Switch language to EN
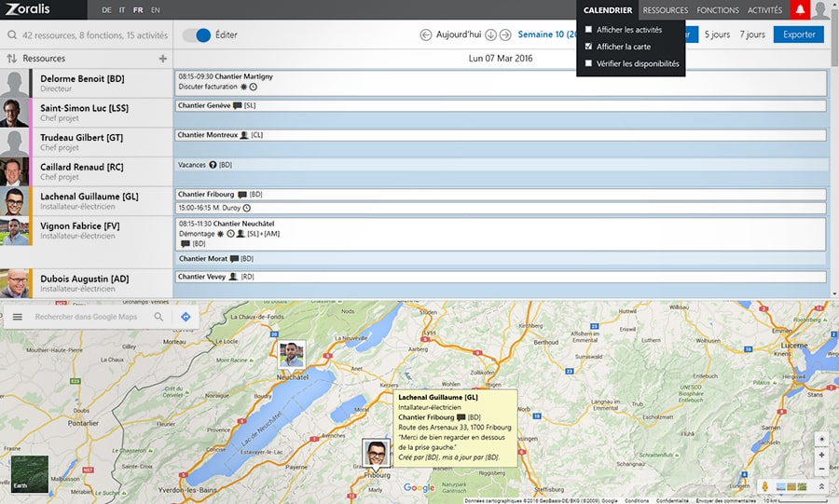Image resolution: width=839 pixels, height=504 pixels. [155, 9]
